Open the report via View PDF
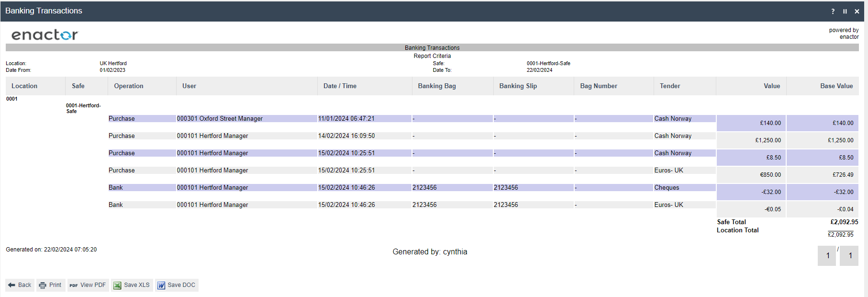Screen dimensions: 868x297 [x=88, y=285]
